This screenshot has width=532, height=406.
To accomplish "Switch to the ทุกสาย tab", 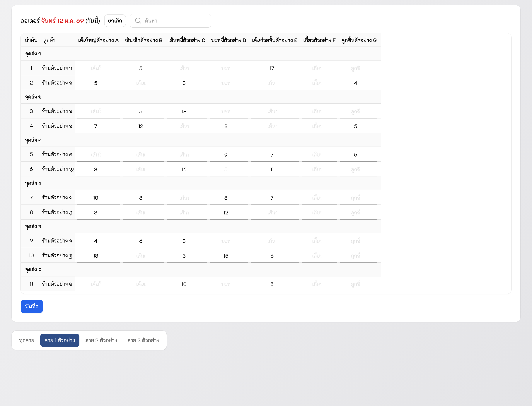I will [27, 340].
